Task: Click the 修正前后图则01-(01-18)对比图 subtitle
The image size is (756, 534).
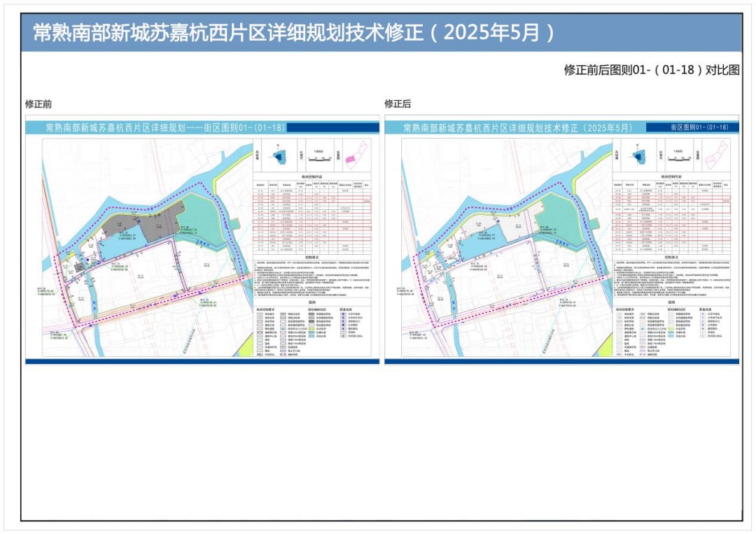Action: 651,70
